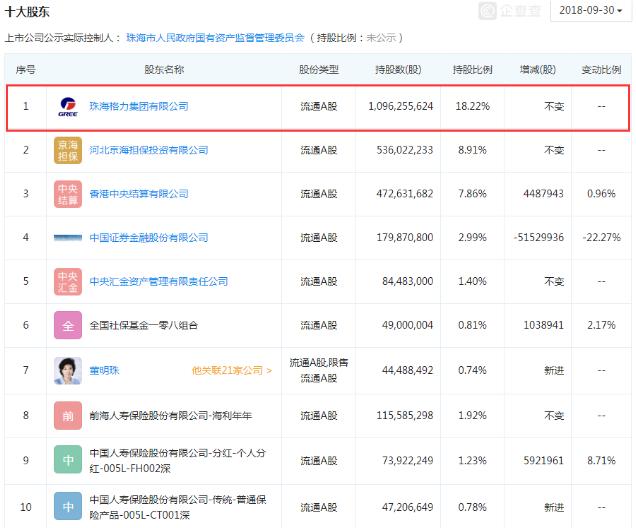The image size is (636, 528).
Task: Select the 18.22% holding ratio
Action: (473, 106)
